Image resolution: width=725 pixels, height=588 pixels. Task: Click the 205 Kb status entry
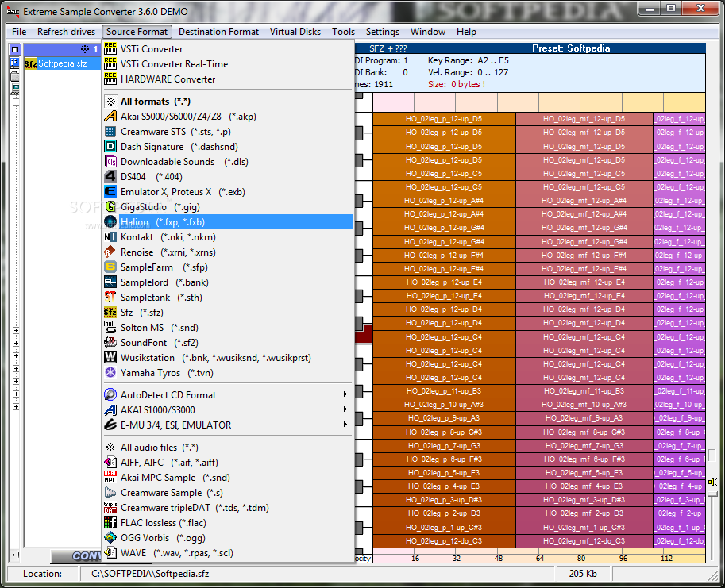[583, 574]
